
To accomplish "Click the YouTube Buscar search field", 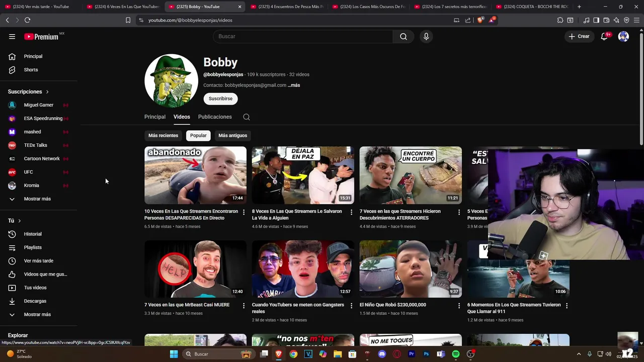I will point(303,36).
